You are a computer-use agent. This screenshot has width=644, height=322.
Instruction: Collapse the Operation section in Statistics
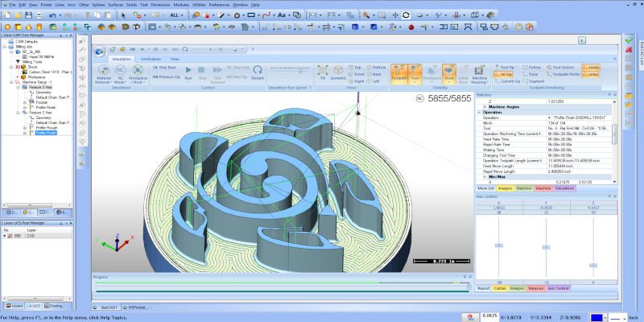(x=479, y=112)
